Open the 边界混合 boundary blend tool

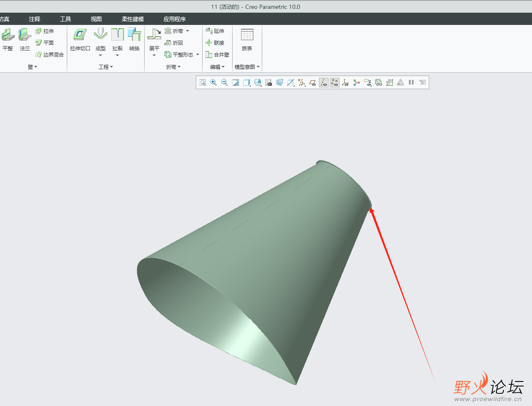pos(49,54)
